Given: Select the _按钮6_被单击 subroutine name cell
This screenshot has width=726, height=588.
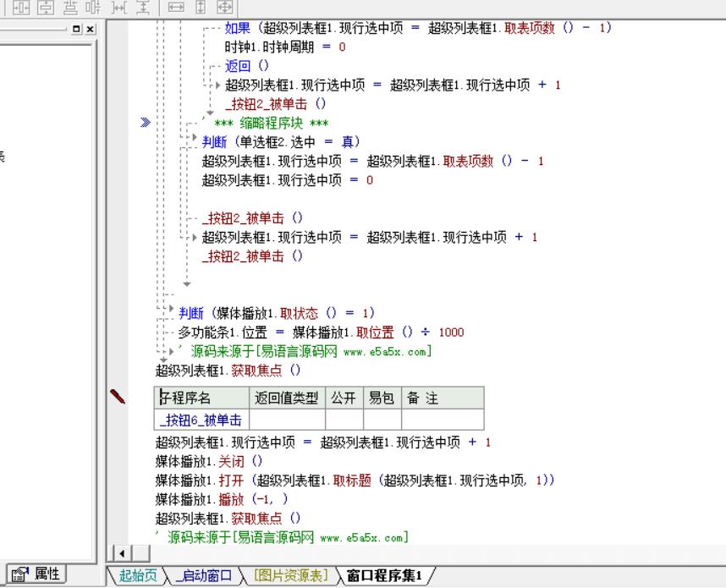Looking at the screenshot, I should [x=202, y=420].
